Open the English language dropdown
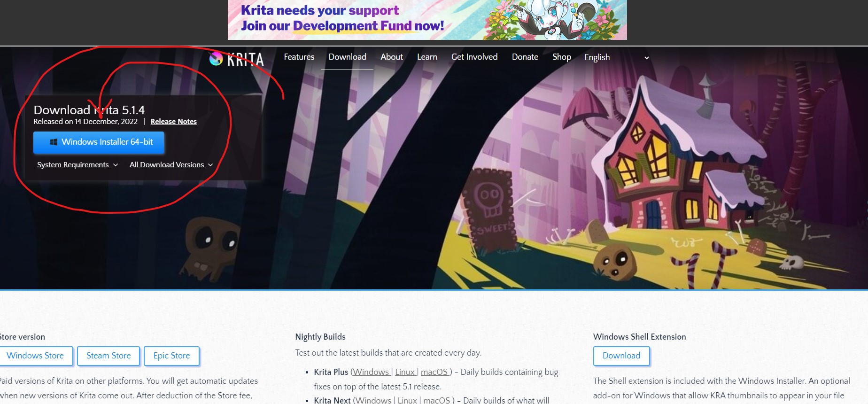Viewport: 868px width, 404px height. (617, 57)
